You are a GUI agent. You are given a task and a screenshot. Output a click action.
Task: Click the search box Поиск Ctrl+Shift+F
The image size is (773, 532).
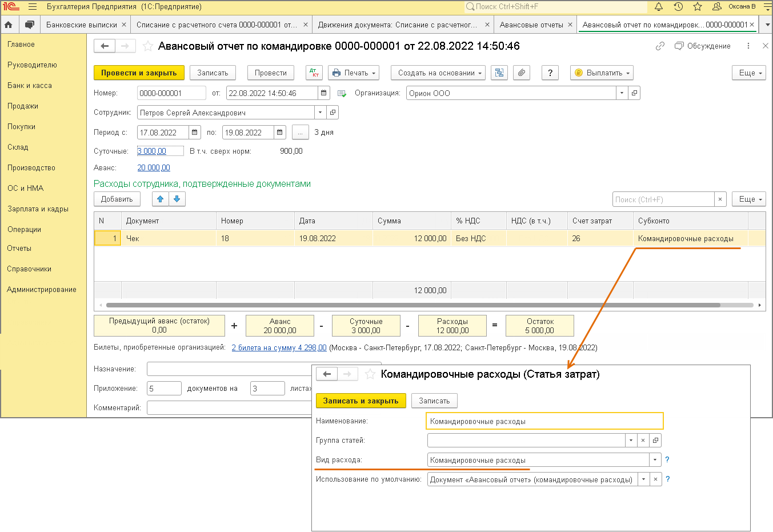[x=556, y=7]
